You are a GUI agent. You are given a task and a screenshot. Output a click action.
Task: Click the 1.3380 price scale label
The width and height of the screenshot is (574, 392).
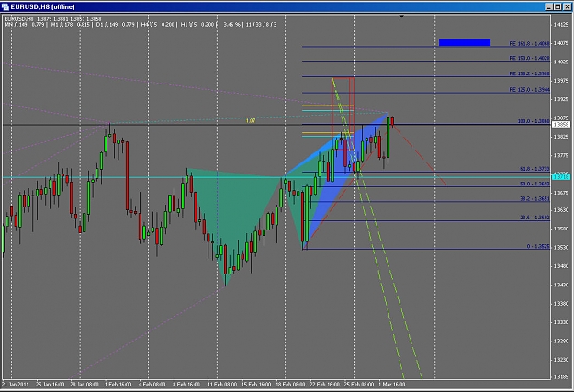[x=561, y=304]
